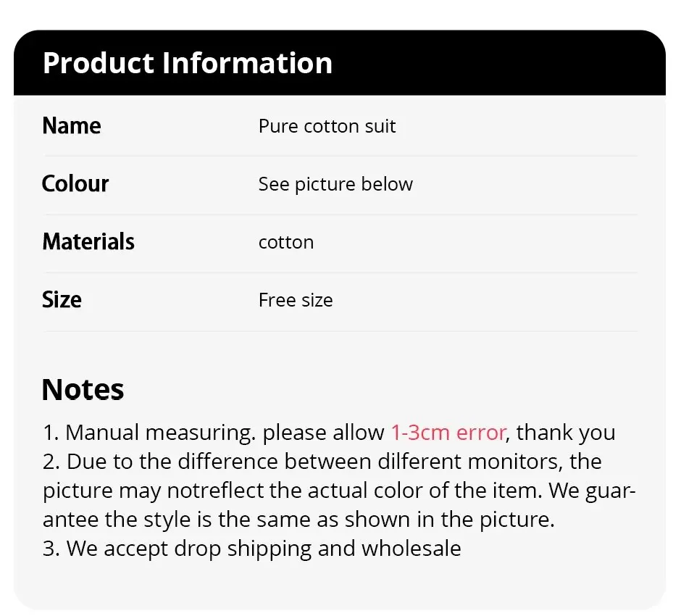Click the drop shipping and wholesale note
Image resolution: width=681 pixels, height=616 pixels.
coord(252,549)
